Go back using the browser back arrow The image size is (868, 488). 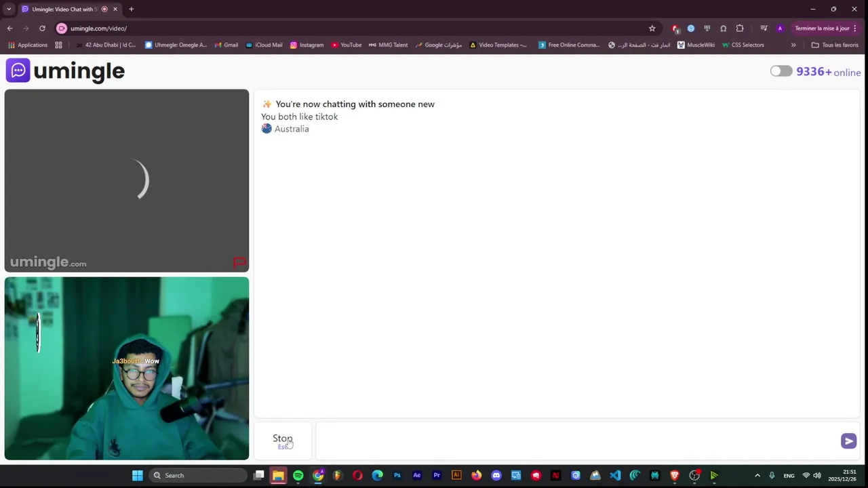point(10,28)
